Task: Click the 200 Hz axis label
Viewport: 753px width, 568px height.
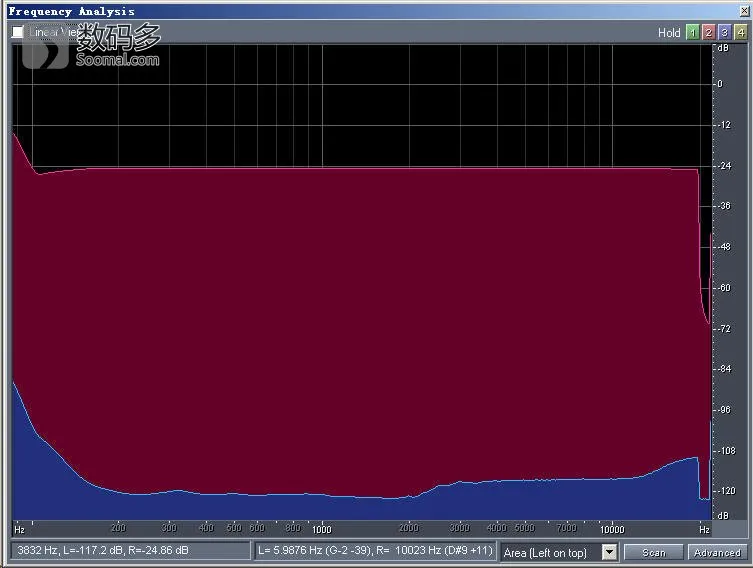Action: 119,528
